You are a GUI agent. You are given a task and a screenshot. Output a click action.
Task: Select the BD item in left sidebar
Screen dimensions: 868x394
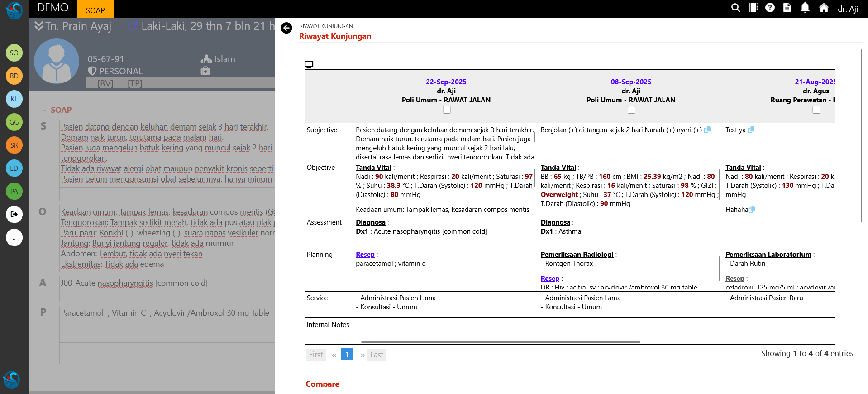click(14, 76)
